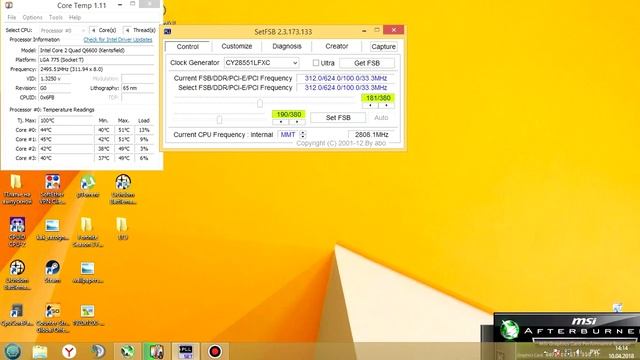Open the Clock Generator dropdown CY28551LFXC
Screen dimensions: 640x360
[261, 63]
